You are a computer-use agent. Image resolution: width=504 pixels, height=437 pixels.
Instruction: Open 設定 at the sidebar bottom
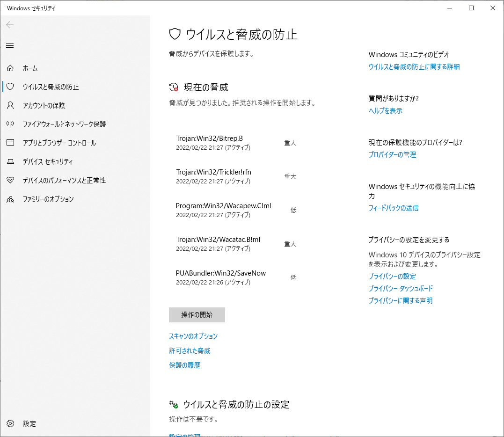tap(29, 423)
